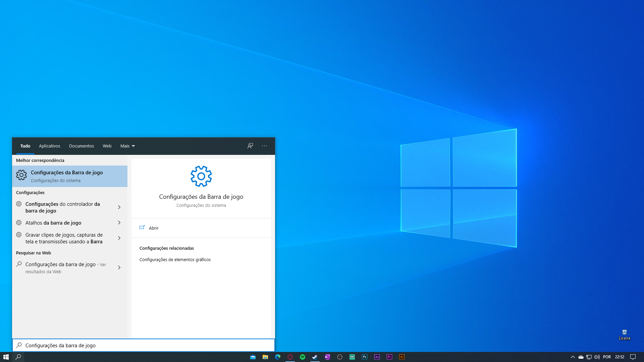
Task: Show hidden system tray icons
Action: (573, 357)
